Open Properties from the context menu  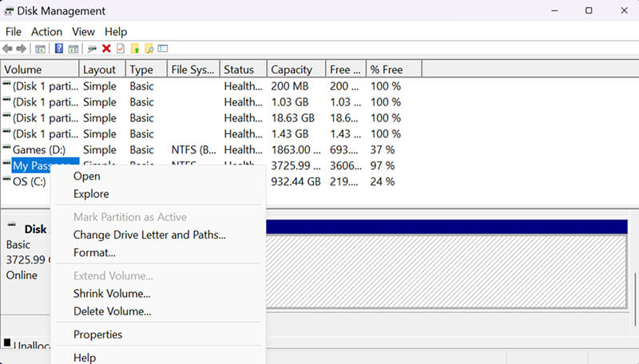[x=158, y=334]
